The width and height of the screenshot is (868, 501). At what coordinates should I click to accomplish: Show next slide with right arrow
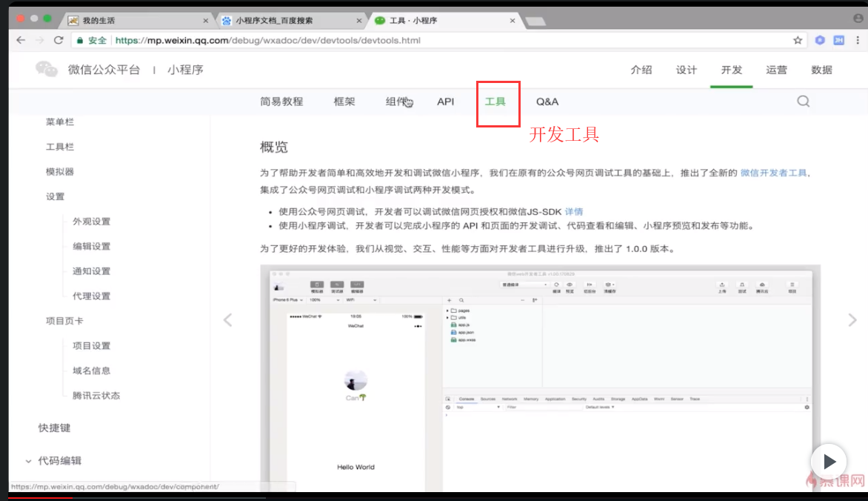coord(852,319)
